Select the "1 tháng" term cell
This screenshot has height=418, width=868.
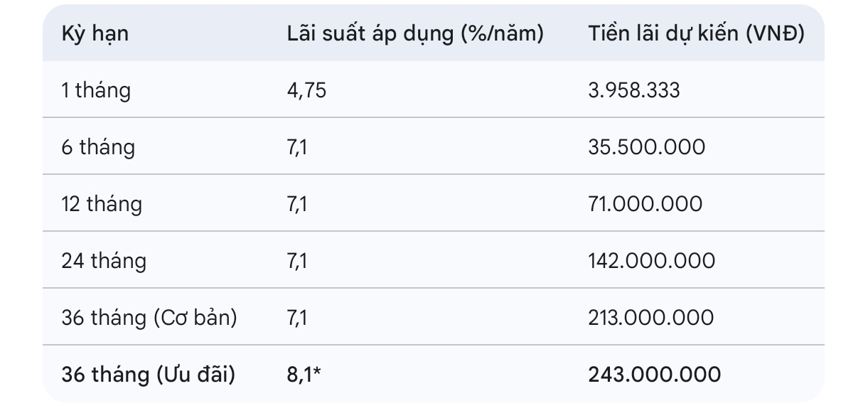pyautogui.click(x=96, y=90)
